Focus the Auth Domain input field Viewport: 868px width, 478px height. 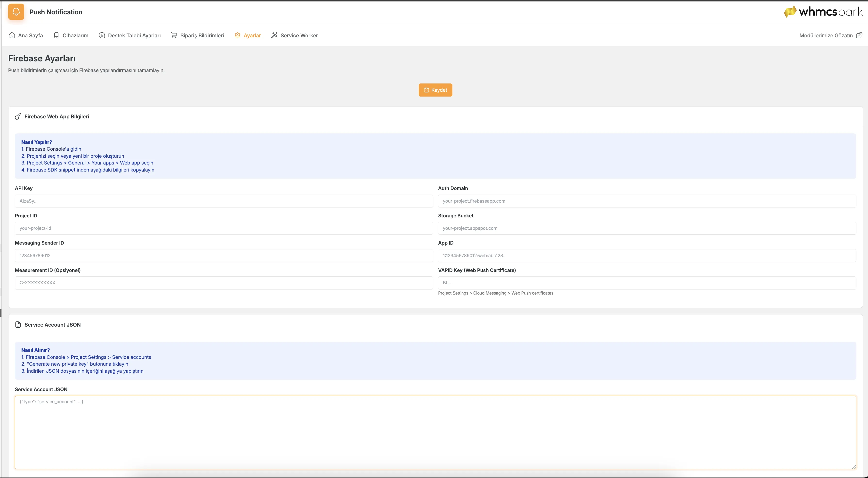[x=647, y=201]
